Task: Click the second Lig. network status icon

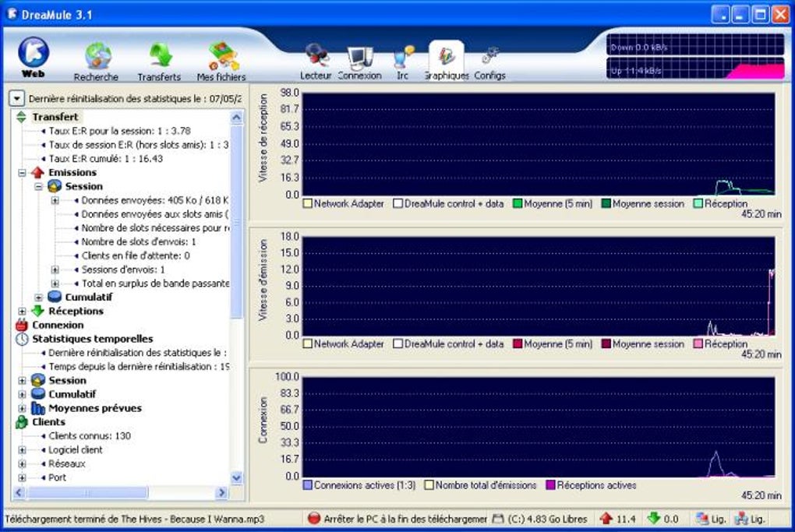Action: [741, 519]
